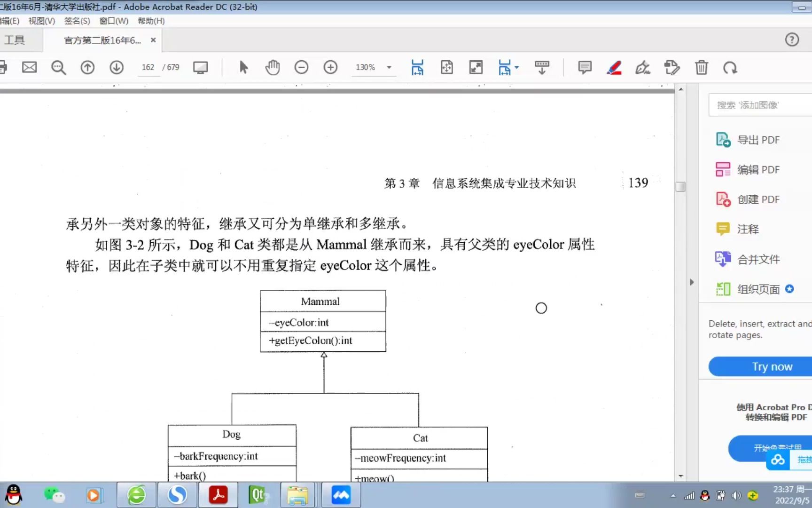Click the Delete pages trash icon
This screenshot has height=508, width=812.
point(702,67)
